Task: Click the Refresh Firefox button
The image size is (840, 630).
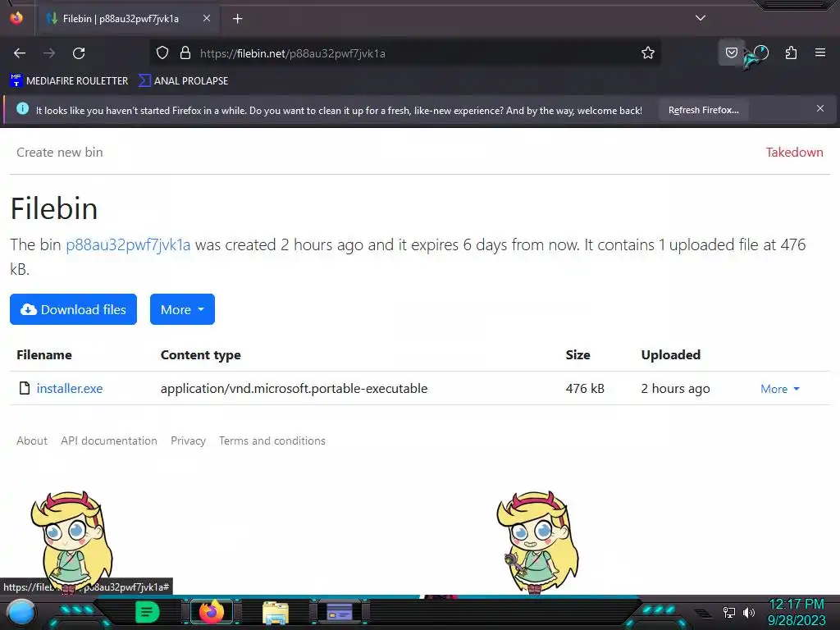Action: [703, 111]
